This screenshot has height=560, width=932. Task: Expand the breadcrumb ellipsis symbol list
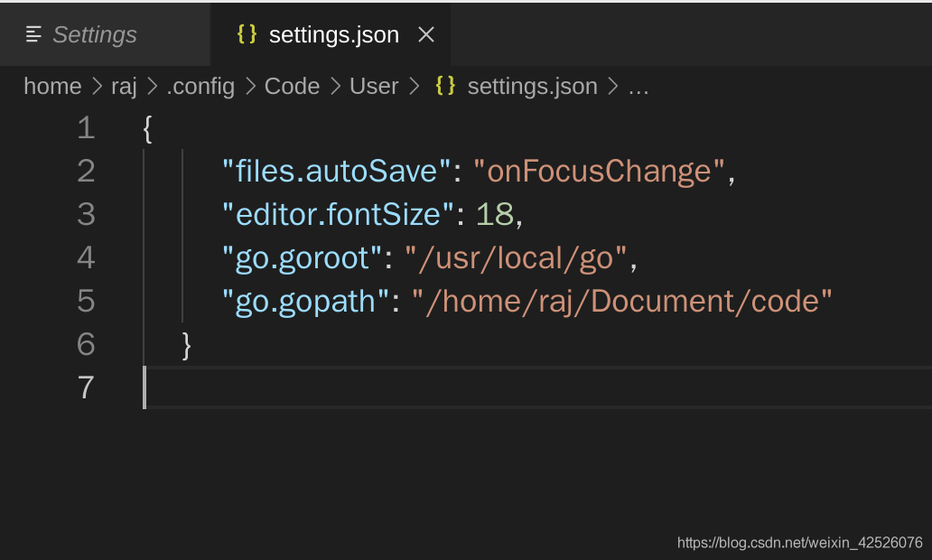[x=638, y=87]
